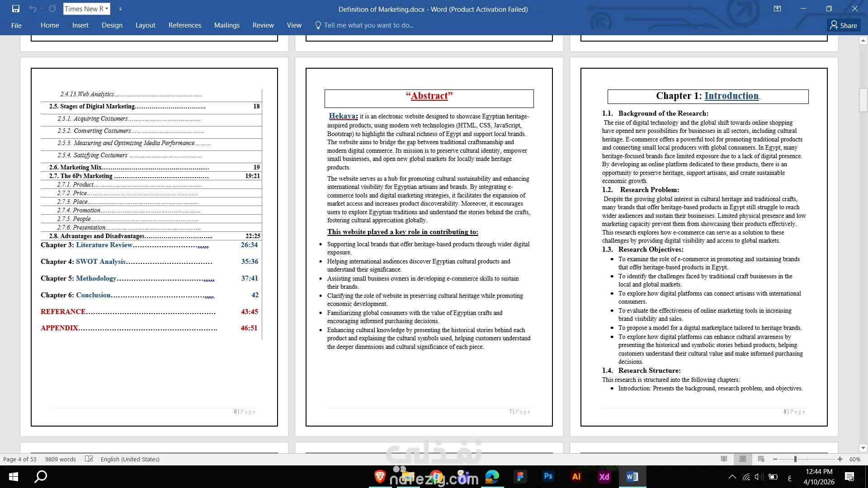Click the Abstract heading on page 7
The image size is (868, 488).
(429, 96)
